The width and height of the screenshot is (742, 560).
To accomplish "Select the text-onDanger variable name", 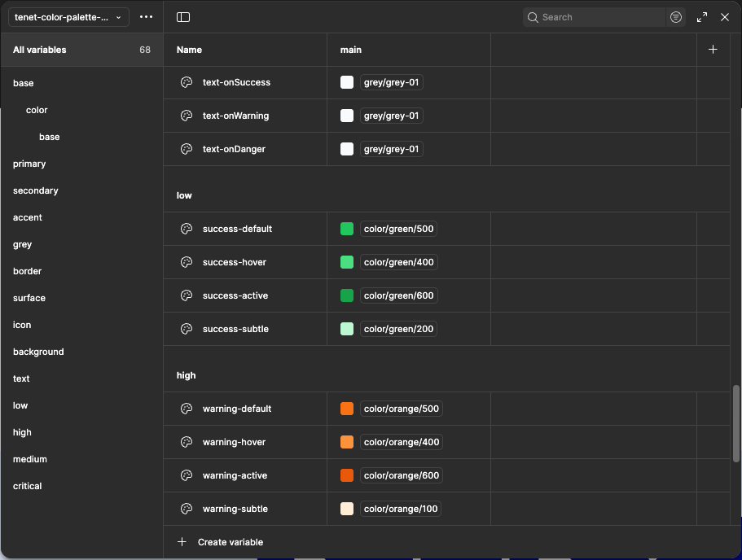I will point(234,149).
